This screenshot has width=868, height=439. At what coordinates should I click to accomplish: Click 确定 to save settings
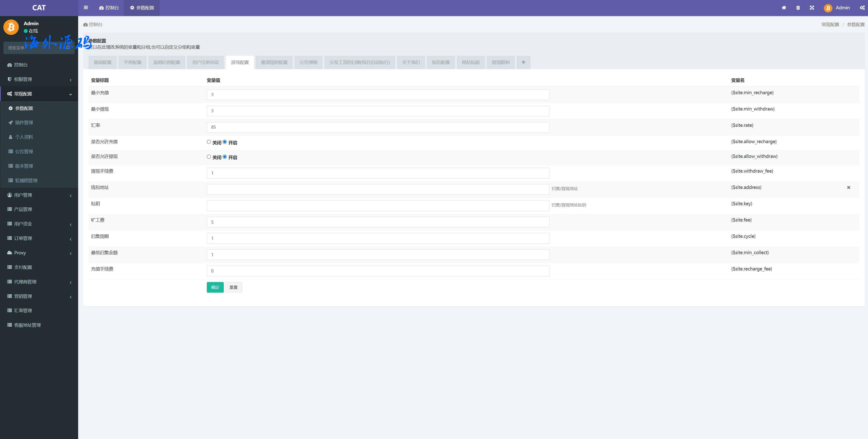coord(215,287)
